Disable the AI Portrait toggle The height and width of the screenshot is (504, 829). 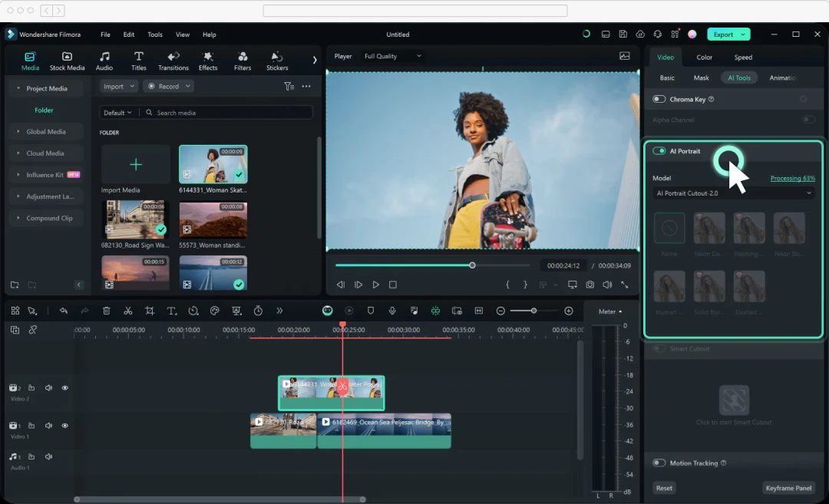tap(659, 151)
